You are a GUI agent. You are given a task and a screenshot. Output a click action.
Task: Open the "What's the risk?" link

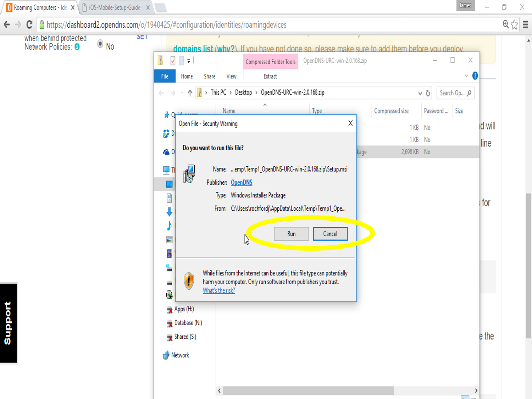(x=219, y=290)
